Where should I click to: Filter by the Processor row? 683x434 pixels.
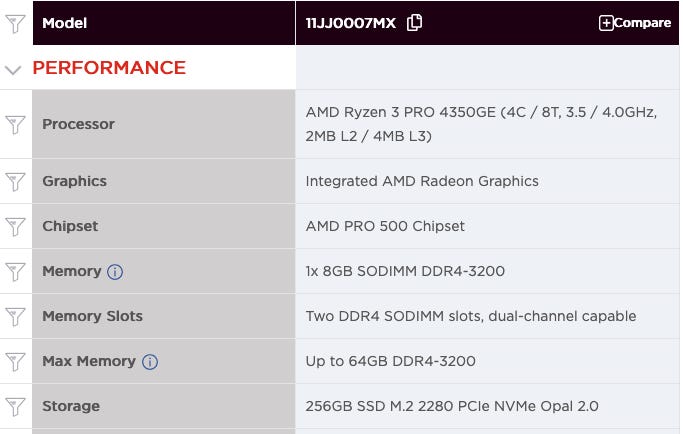(x=15, y=124)
